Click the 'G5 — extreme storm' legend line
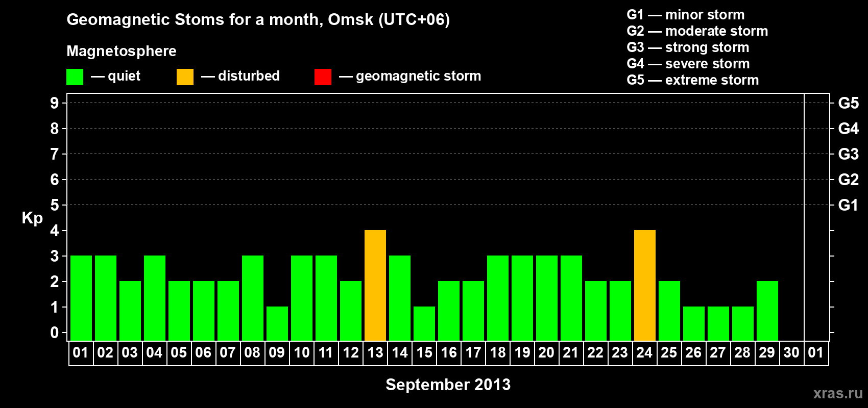 tap(692, 80)
